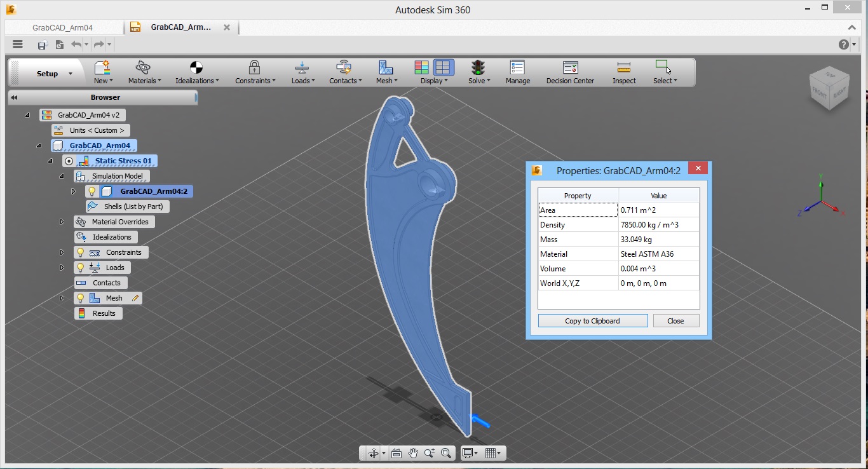Toggle GrabCAD_Arm04:2 visibility light bulb
This screenshot has height=469, width=868.
(x=92, y=191)
